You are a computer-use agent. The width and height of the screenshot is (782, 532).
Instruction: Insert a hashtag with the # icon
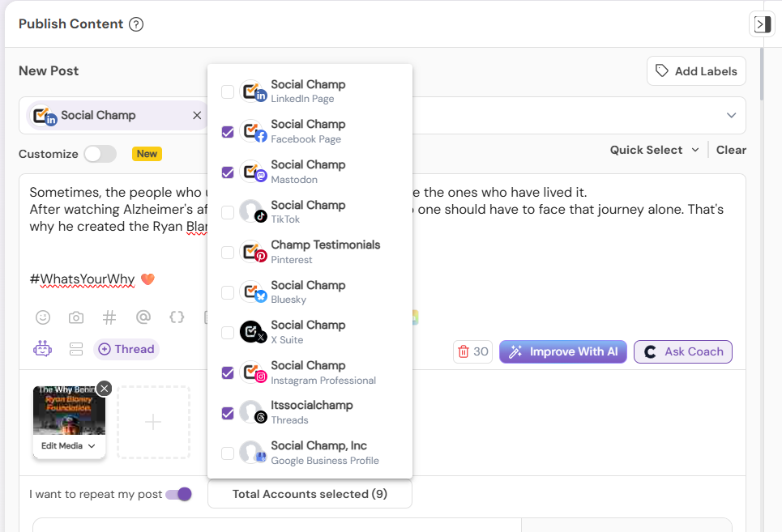pos(109,317)
